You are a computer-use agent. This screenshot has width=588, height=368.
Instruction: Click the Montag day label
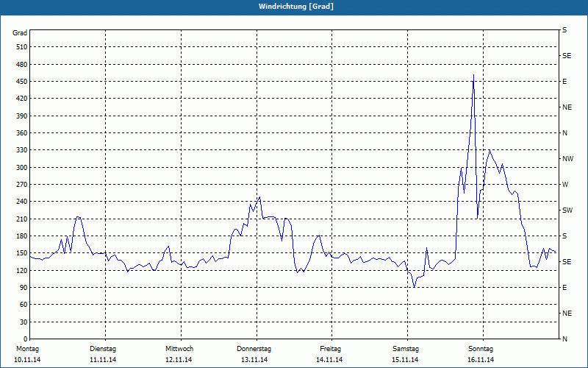27,349
